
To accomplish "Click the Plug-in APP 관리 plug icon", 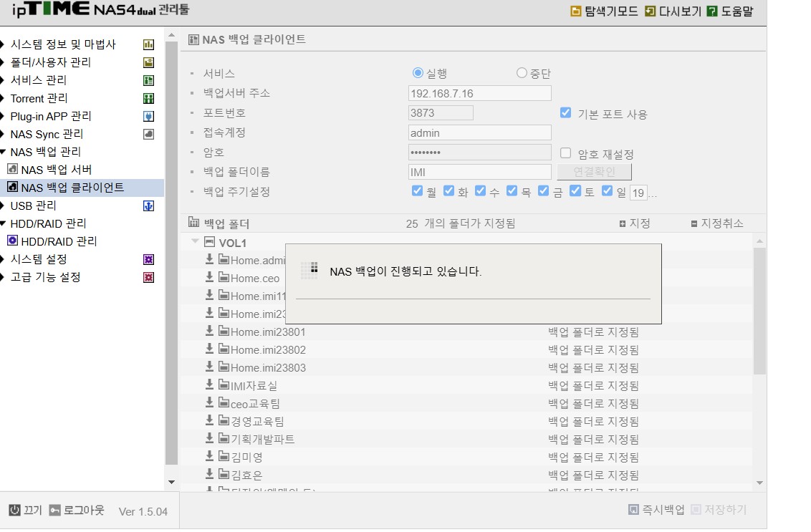I will 148,116.
